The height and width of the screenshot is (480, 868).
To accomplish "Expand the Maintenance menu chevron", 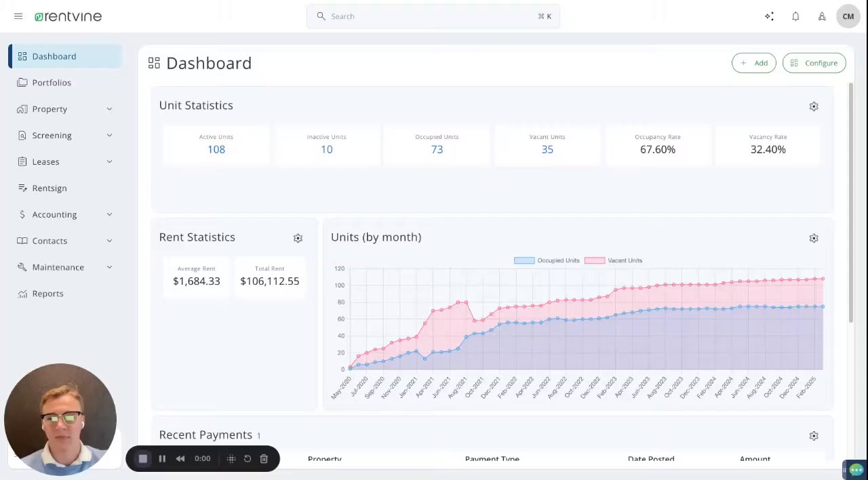I will point(109,268).
